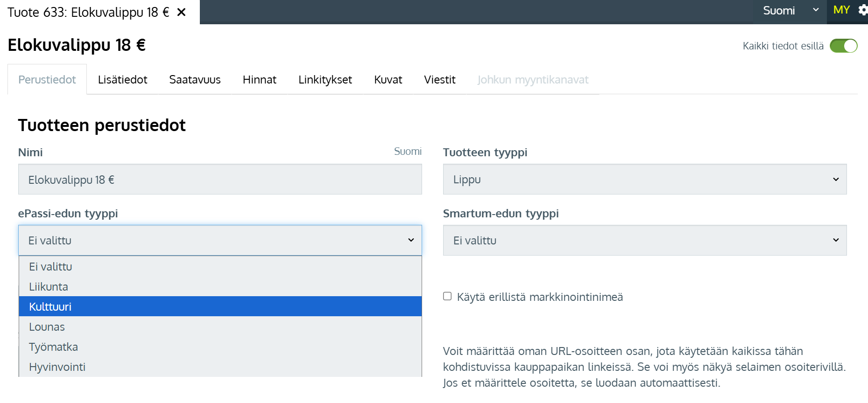Switch to the Lisätiedot tab
This screenshot has width=868, height=403.
pos(122,80)
